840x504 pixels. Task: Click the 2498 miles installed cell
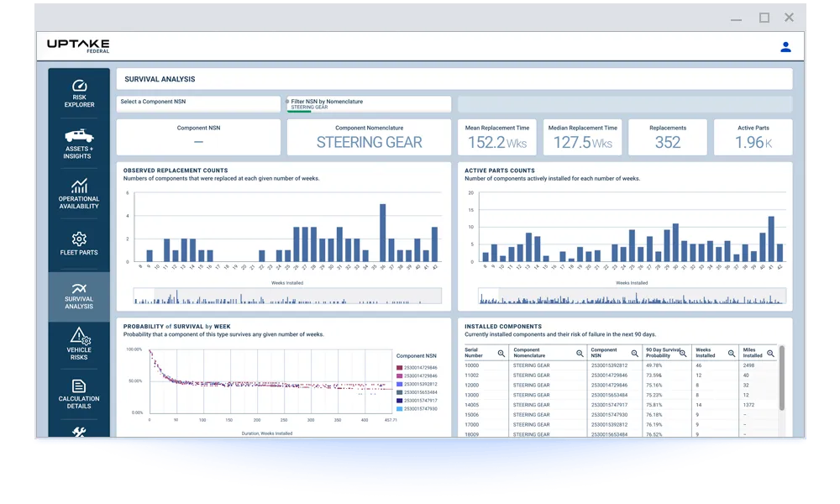(748, 365)
